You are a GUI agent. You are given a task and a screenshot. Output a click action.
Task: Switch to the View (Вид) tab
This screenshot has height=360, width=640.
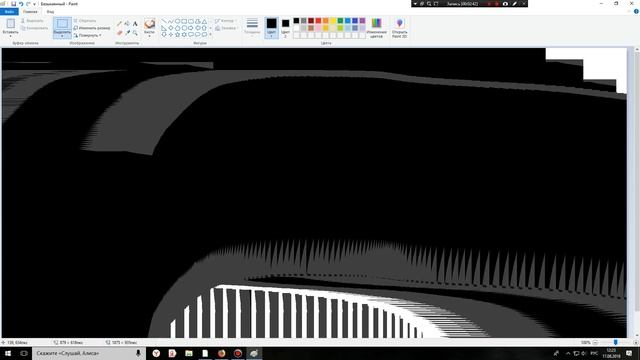[x=50, y=11]
